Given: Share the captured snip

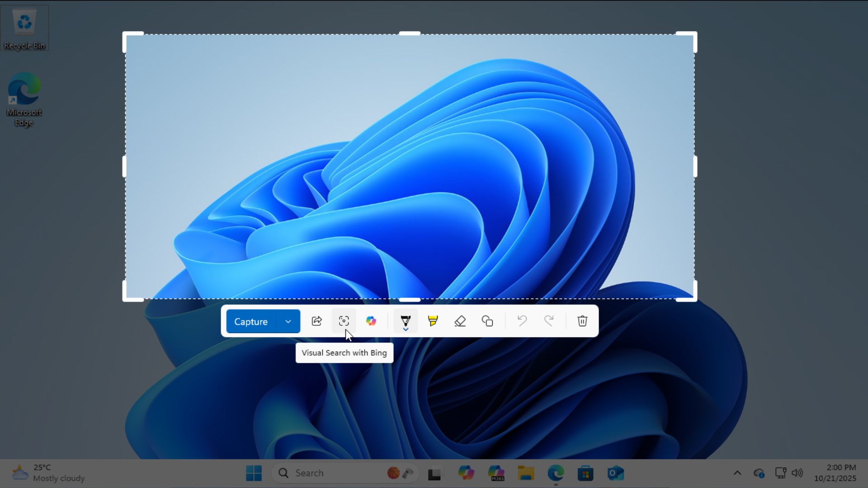Looking at the screenshot, I should (x=316, y=321).
